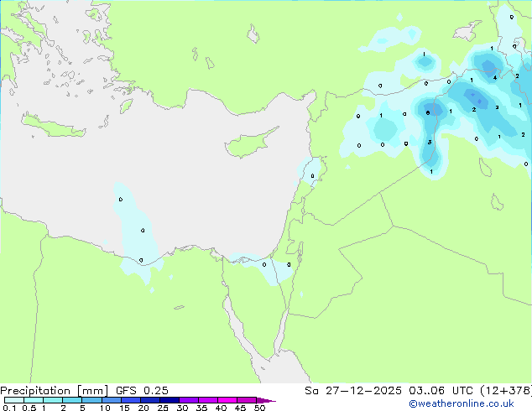Click the '0.5' legend scale label

point(29,408)
